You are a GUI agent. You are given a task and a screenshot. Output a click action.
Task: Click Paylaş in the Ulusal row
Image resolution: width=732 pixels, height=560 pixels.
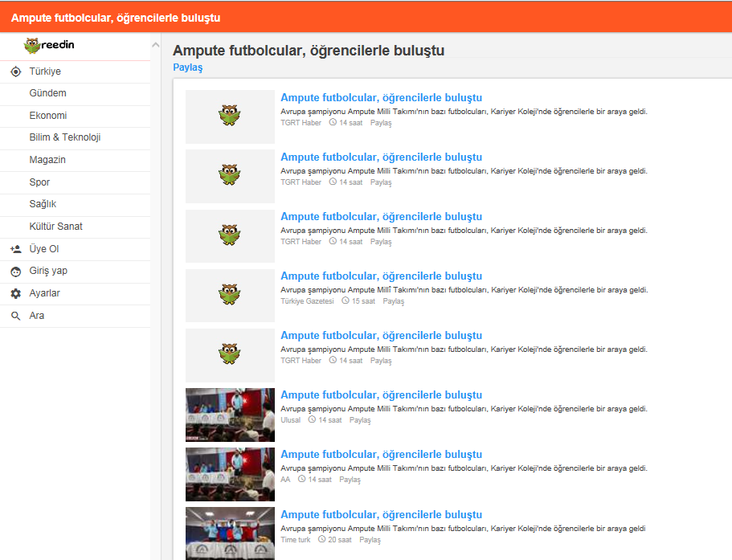360,420
